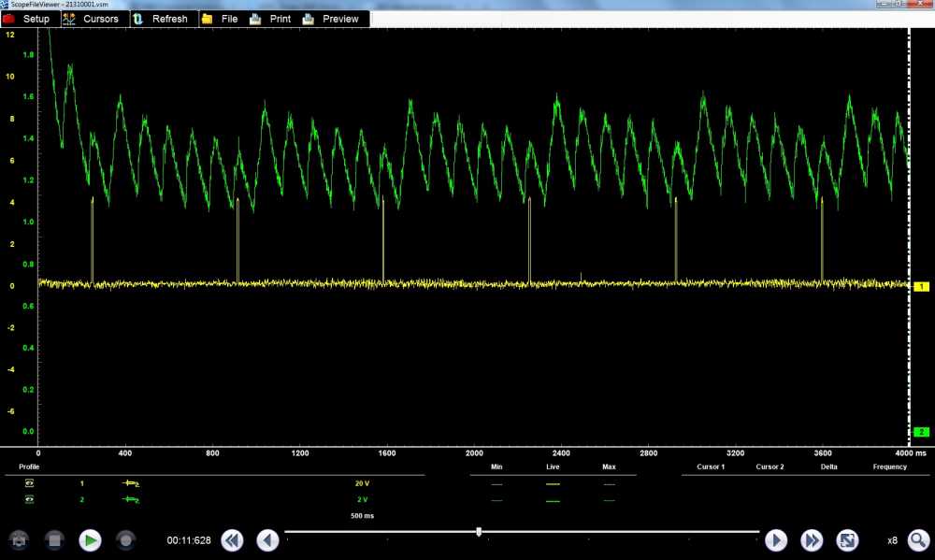Jump back with double-arrow rewind icon
The height and width of the screenshot is (560, 935).
point(232,540)
